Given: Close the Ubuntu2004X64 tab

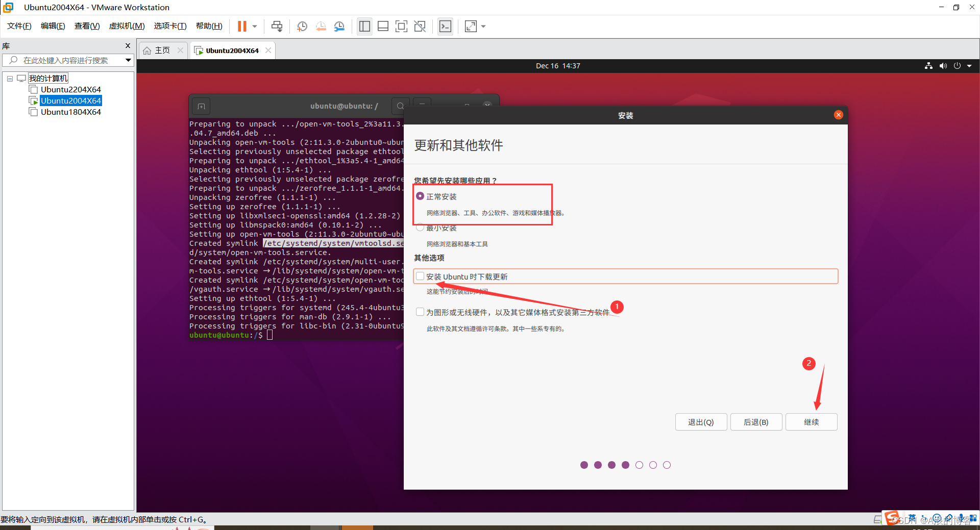Looking at the screenshot, I should pyautogui.click(x=268, y=50).
